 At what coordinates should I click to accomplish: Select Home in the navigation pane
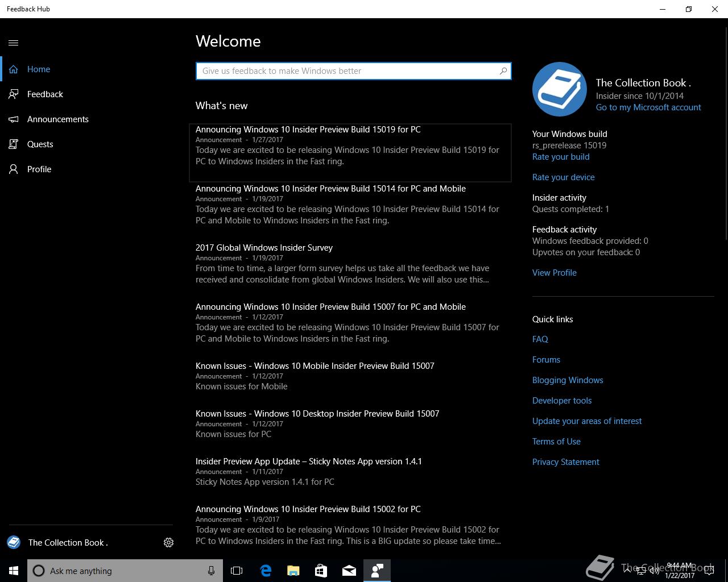pyautogui.click(x=39, y=69)
